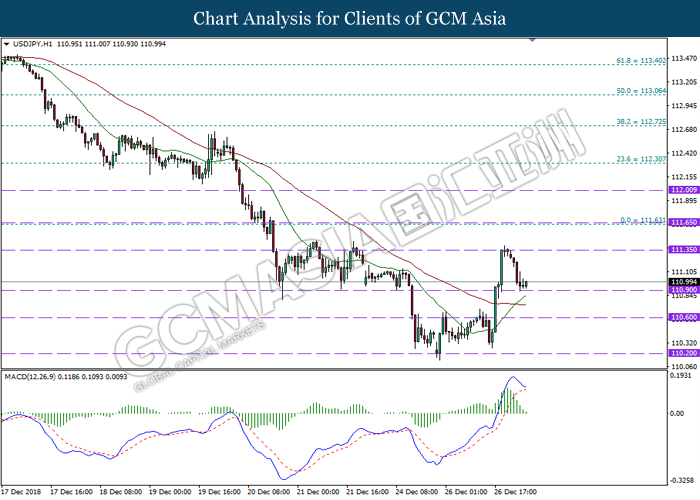This screenshot has height=500, width=700.
Task: Click the 112.009 purple price level tag
Action: pos(684,190)
